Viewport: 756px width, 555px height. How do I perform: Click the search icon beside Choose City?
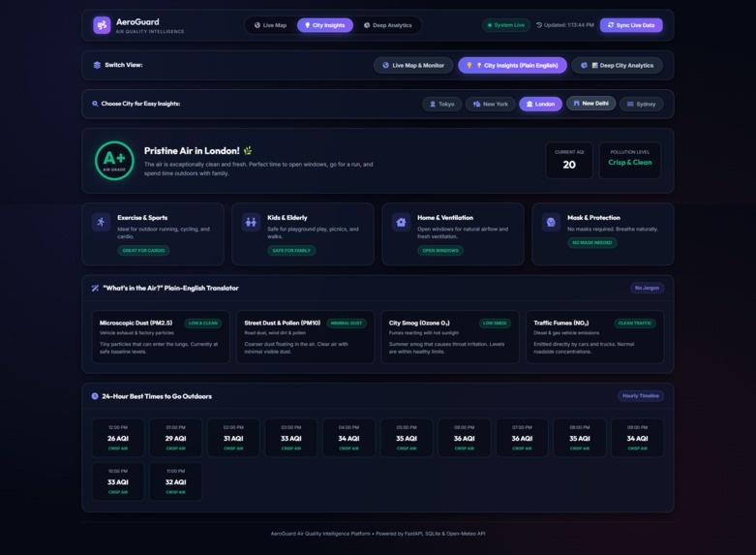pyautogui.click(x=95, y=104)
